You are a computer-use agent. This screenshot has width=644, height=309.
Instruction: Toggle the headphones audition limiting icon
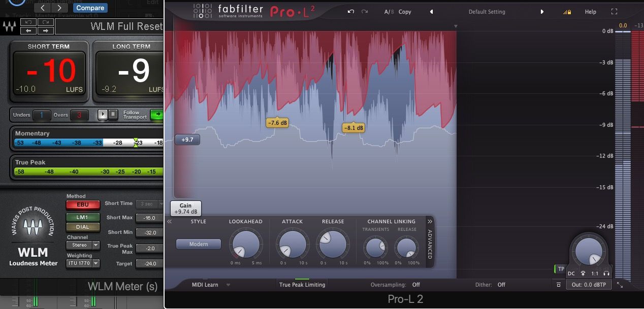606,273
